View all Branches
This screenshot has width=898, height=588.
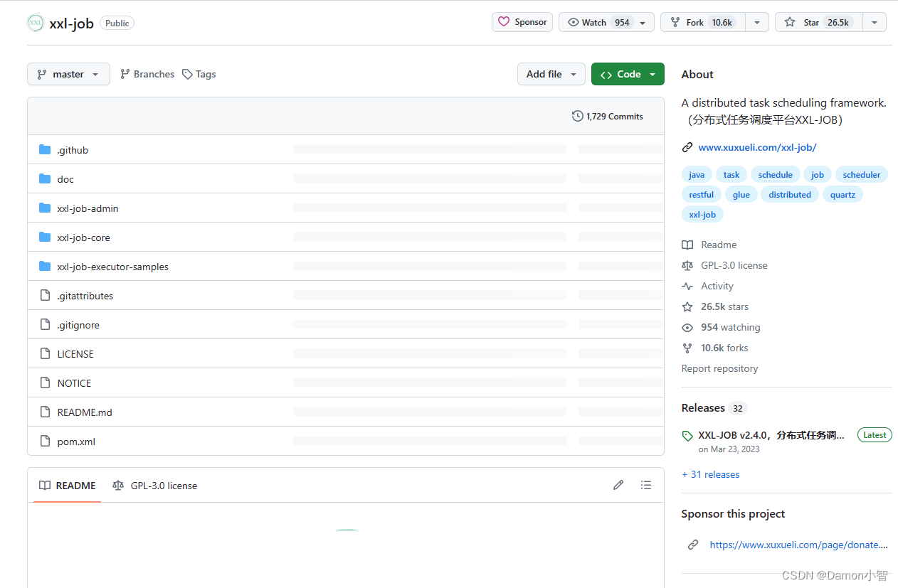(x=147, y=74)
